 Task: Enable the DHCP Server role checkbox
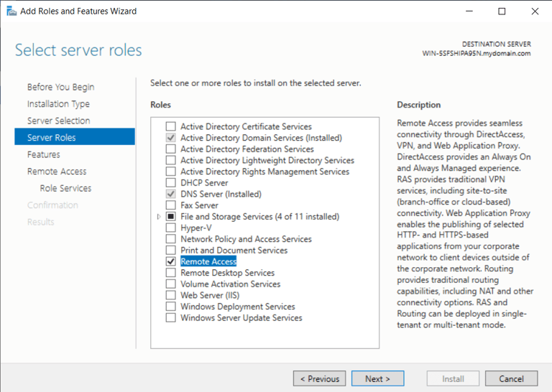[170, 183]
